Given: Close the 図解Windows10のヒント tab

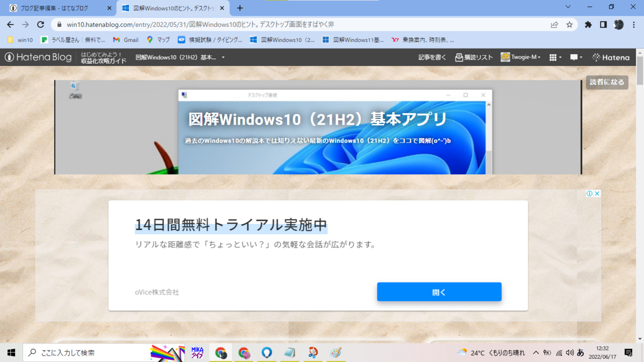Looking at the screenshot, I should [223, 9].
